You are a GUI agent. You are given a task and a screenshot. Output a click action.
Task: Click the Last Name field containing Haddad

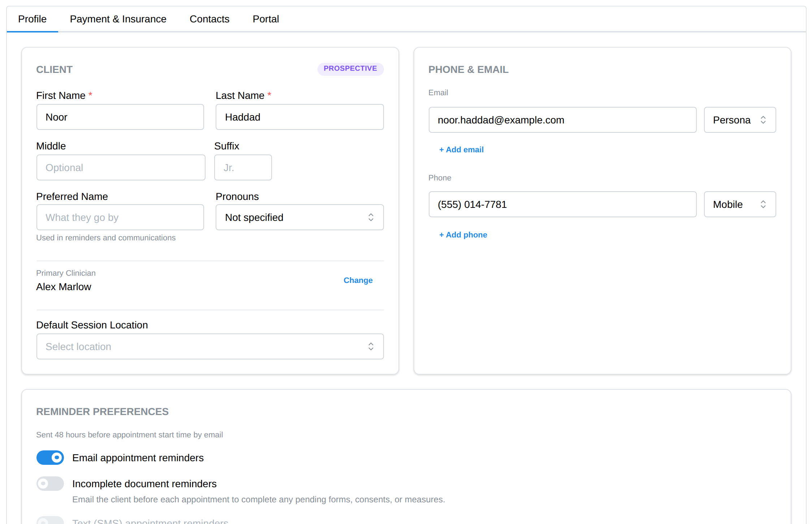click(x=300, y=117)
